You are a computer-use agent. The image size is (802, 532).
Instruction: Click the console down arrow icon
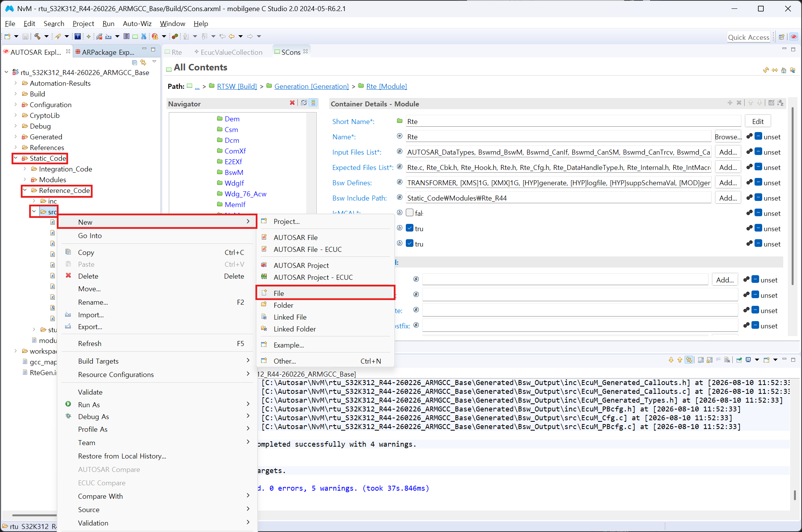671,360
